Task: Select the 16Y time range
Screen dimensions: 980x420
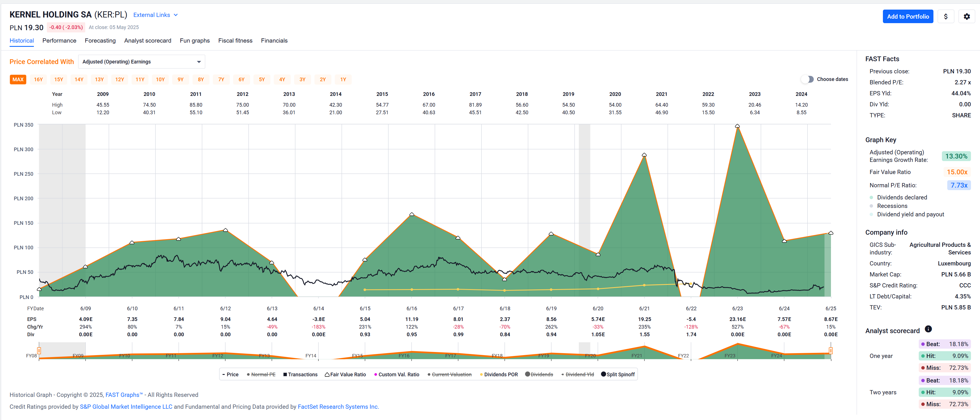Action: click(x=38, y=80)
